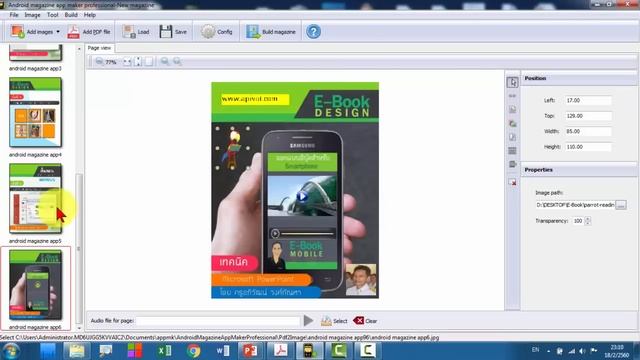Open the blue help question icon

313,31
